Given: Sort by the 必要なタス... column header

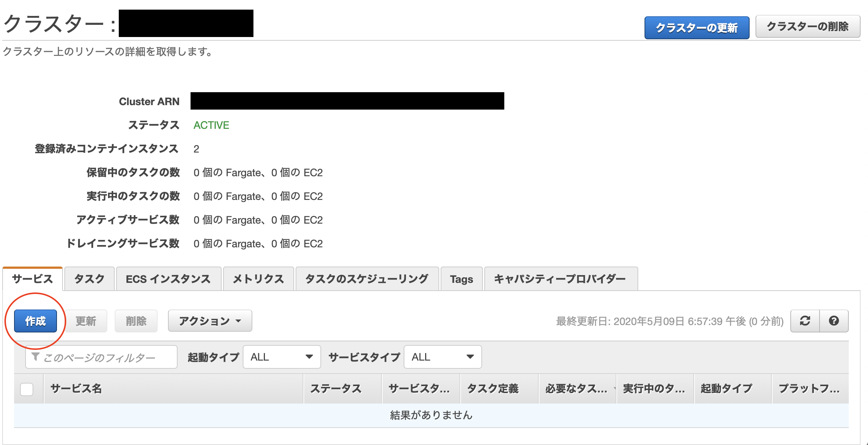Looking at the screenshot, I should (576, 388).
